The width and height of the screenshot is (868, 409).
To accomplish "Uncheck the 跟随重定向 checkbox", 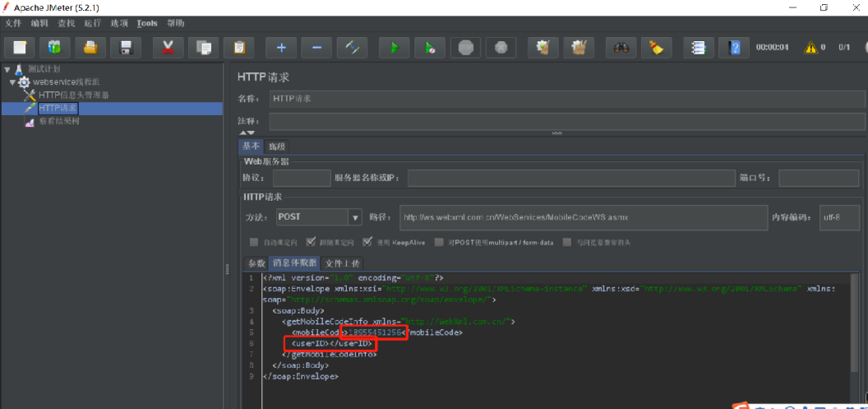I will [x=311, y=242].
